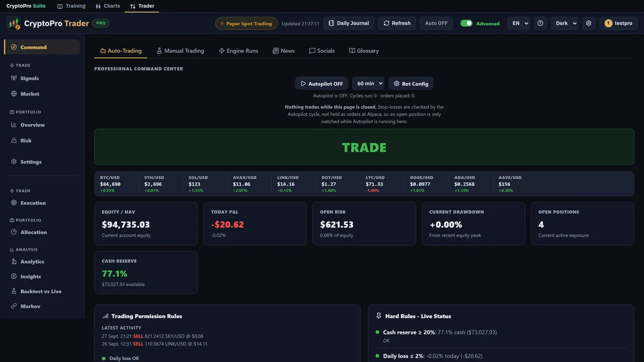This screenshot has width=644, height=362.
Task: Open the Execution sidebar item
Action: 42,203
